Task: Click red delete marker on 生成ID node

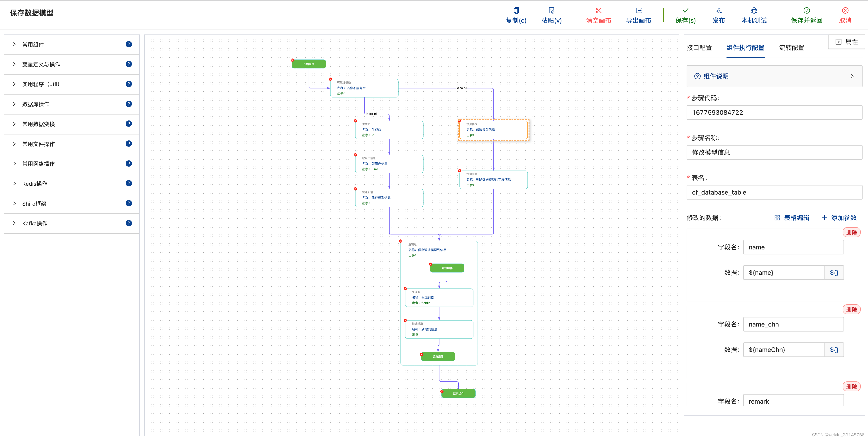Action: click(x=355, y=121)
